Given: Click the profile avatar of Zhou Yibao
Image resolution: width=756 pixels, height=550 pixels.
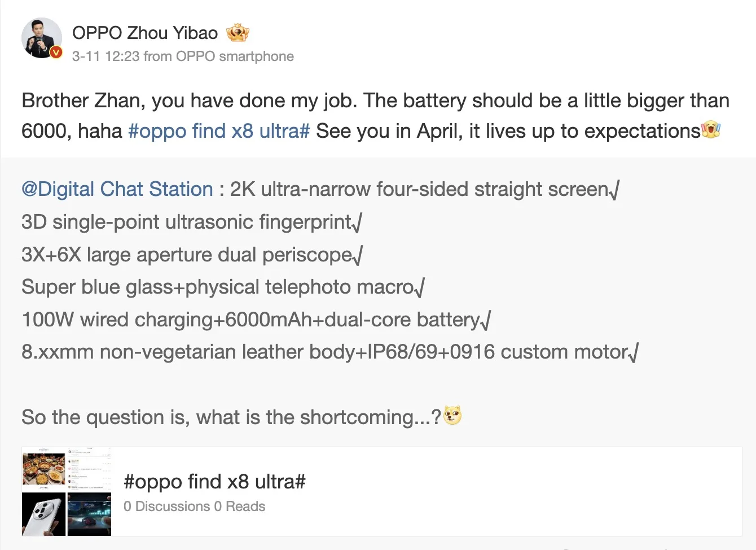Looking at the screenshot, I should coord(41,37).
